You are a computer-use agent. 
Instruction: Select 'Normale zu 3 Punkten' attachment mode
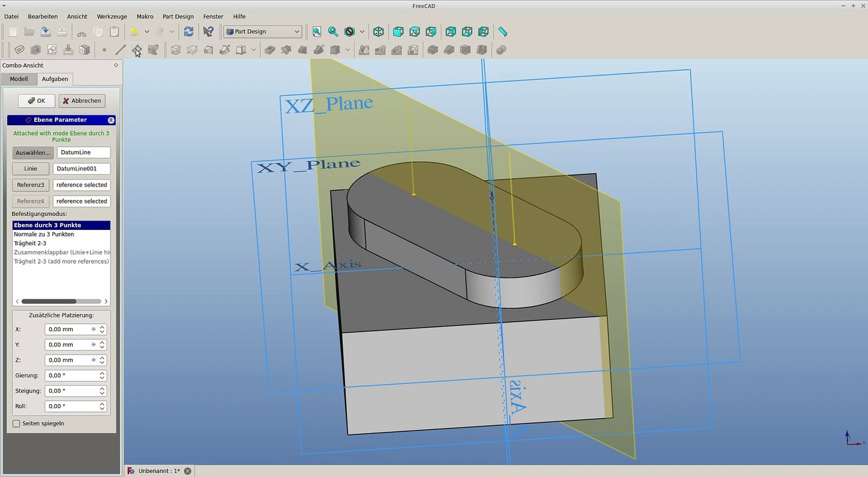tap(44, 235)
